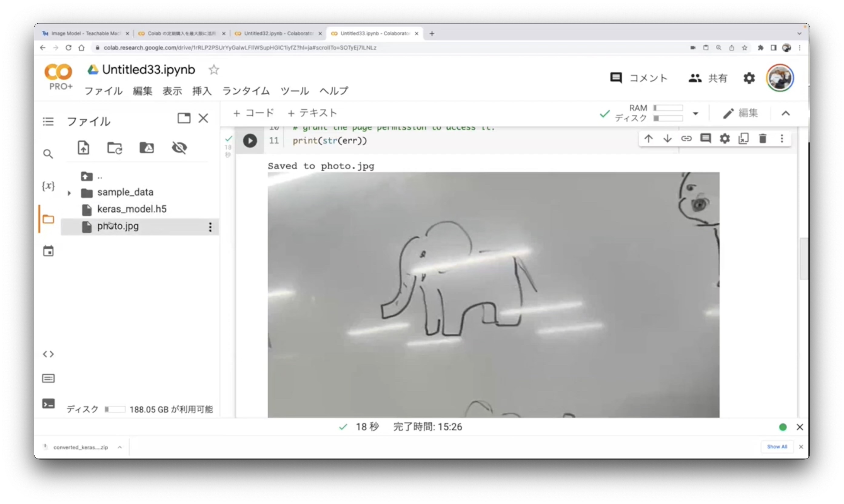Open photo.jpg three-dot options menu

coord(210,227)
